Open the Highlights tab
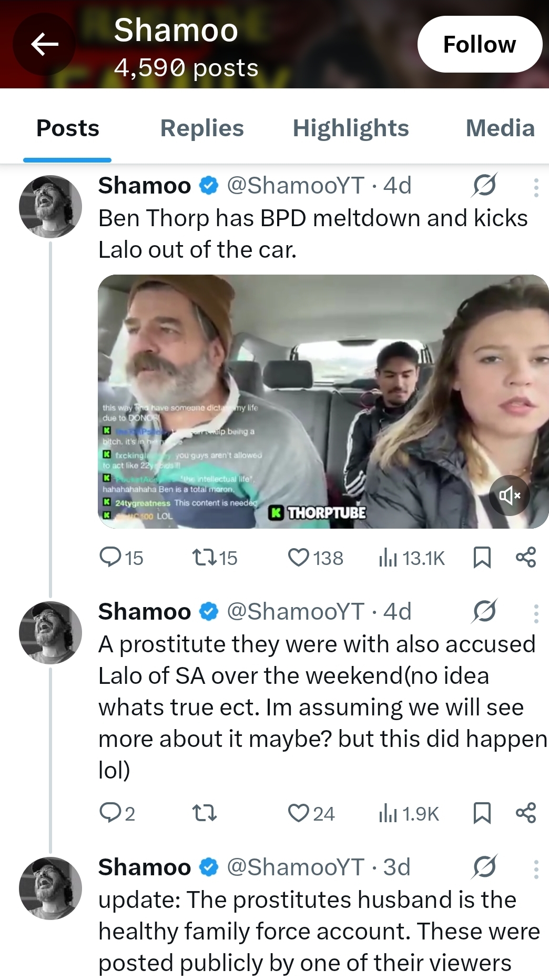549x980 pixels. (x=350, y=128)
